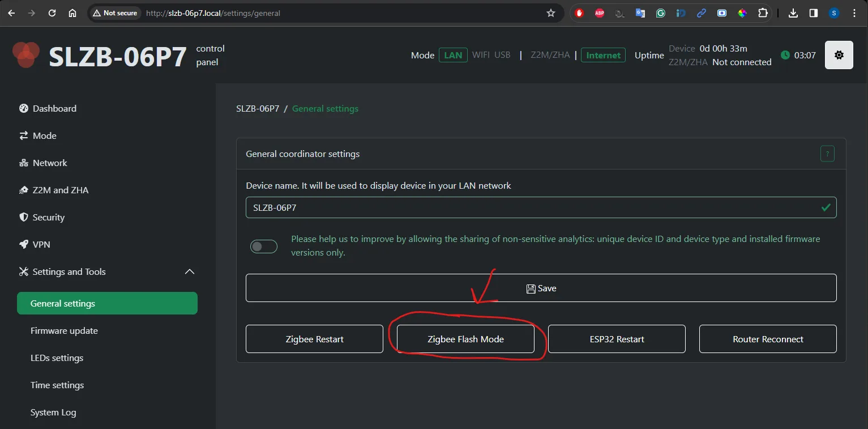Click the gear settings icon in header
The height and width of the screenshot is (429, 868).
[x=839, y=55]
